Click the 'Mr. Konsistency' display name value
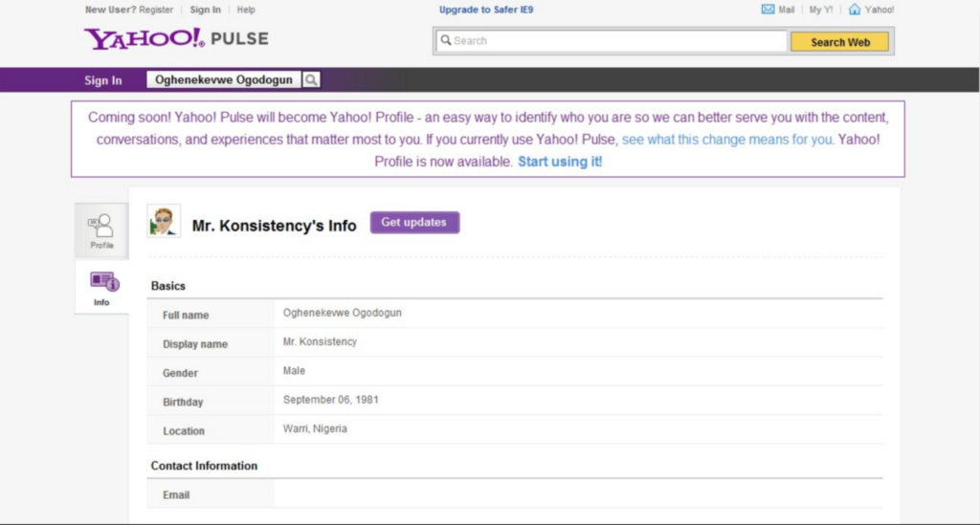The image size is (980, 525). tap(320, 341)
